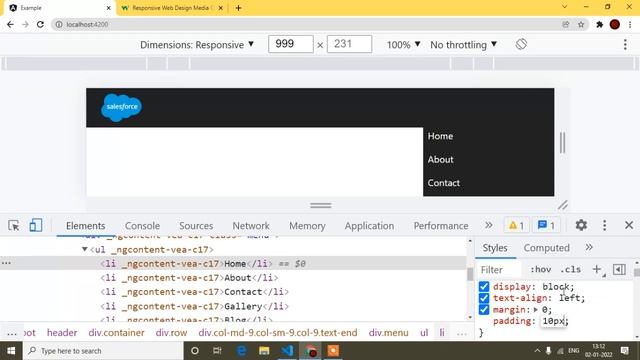Viewport: 640px width, 360px height.
Task: Close the Example tab
Action: coord(109,8)
